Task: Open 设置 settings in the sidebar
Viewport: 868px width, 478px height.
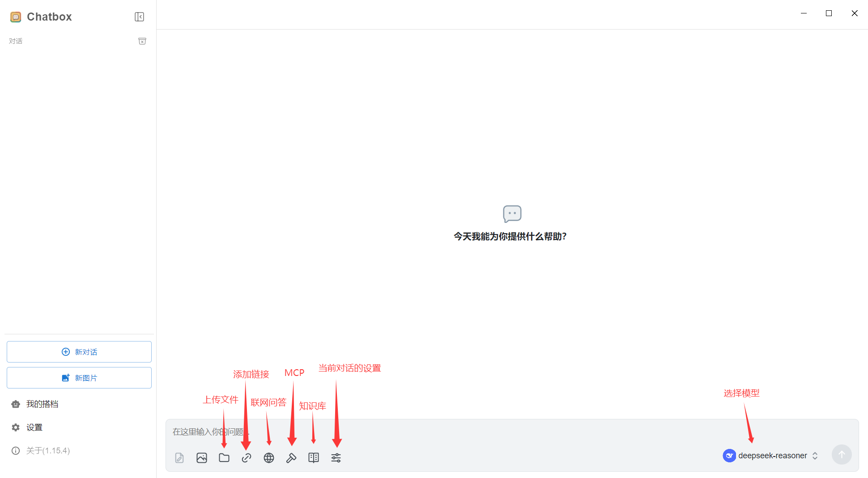Action: pos(34,427)
